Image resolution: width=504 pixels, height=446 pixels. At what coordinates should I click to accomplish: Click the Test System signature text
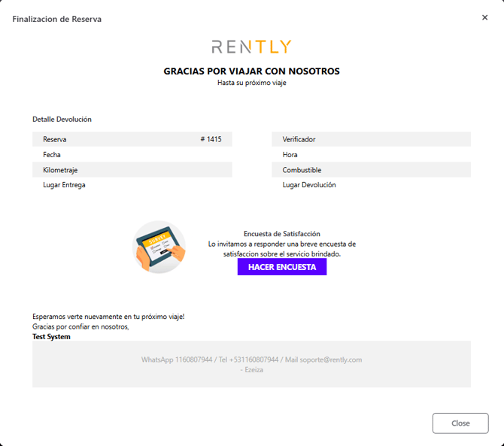click(51, 336)
